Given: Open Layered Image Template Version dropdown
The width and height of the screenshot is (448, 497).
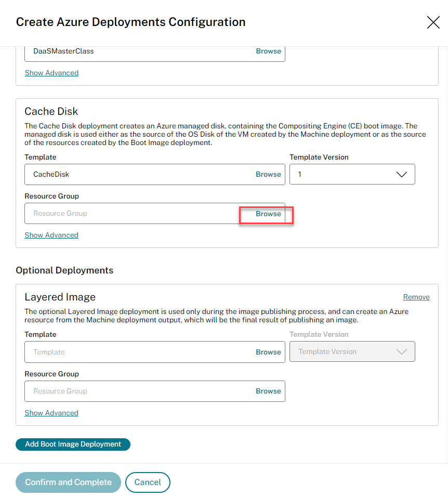Looking at the screenshot, I should click(352, 352).
